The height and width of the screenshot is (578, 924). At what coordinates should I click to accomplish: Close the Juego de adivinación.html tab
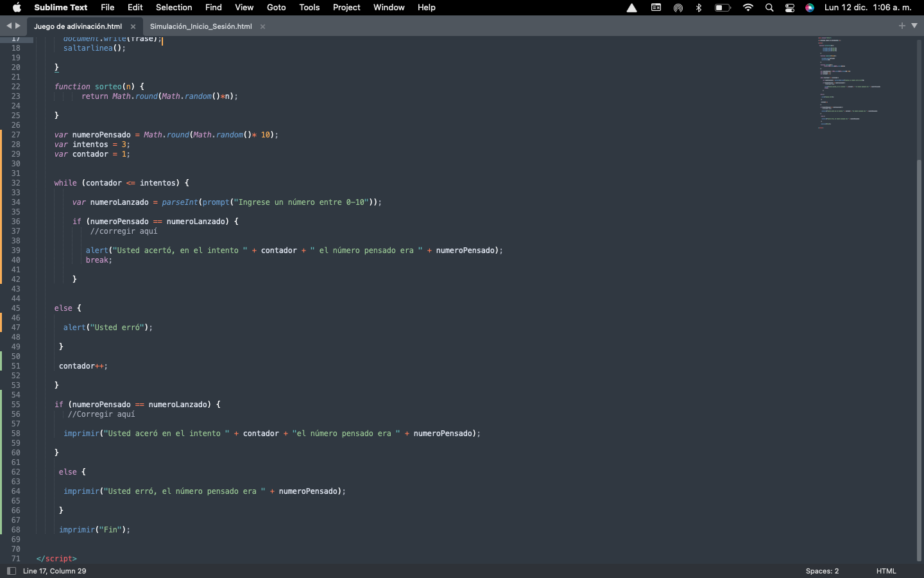pos(133,27)
